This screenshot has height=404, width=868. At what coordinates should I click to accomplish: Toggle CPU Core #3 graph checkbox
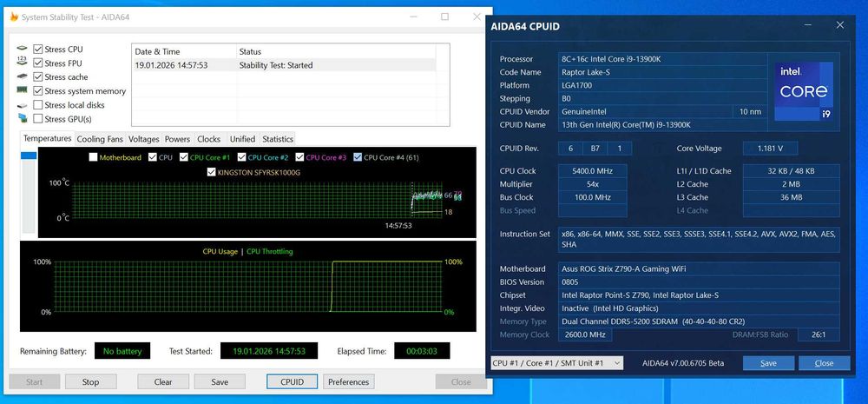[300, 157]
